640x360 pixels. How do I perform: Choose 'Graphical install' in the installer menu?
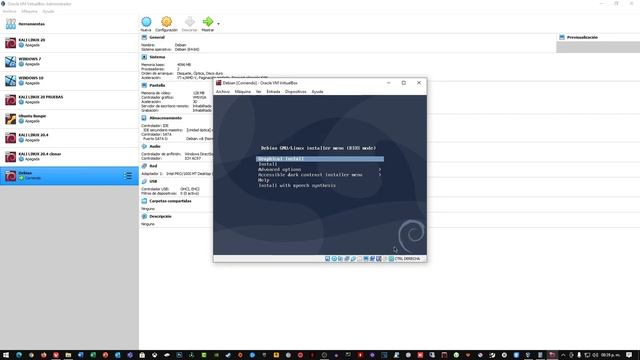point(320,159)
